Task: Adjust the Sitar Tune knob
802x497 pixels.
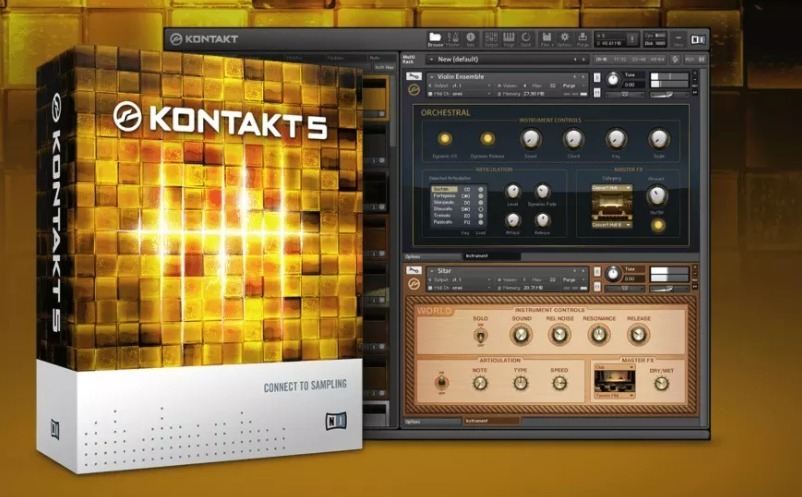Action: (613, 273)
